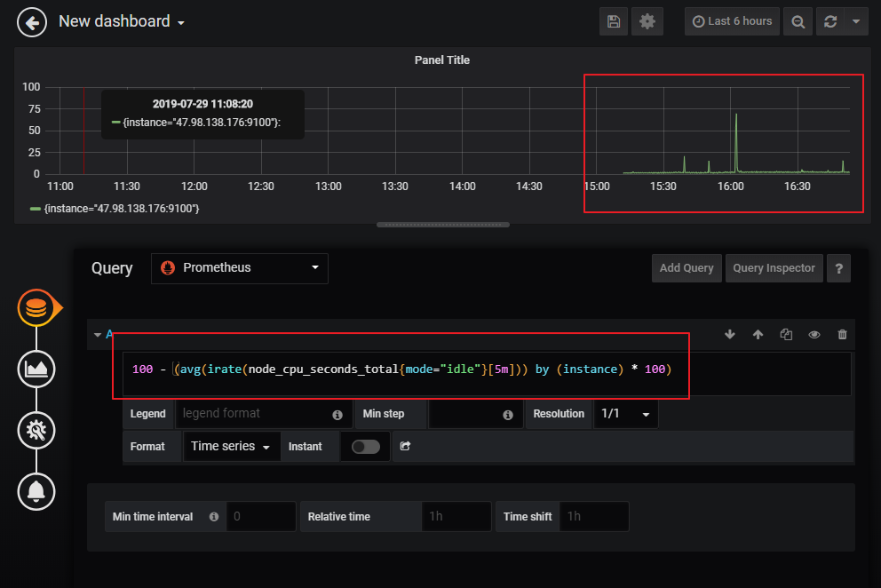Click the Min time interval input
The image size is (881, 588).
261,517
